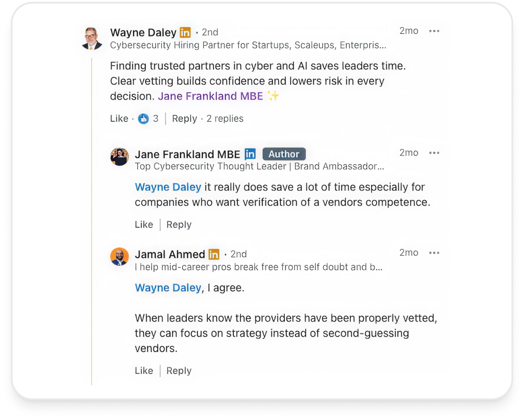This screenshot has width=524, height=420.
Task: Collapse the 2 replies thread
Action: [x=225, y=118]
